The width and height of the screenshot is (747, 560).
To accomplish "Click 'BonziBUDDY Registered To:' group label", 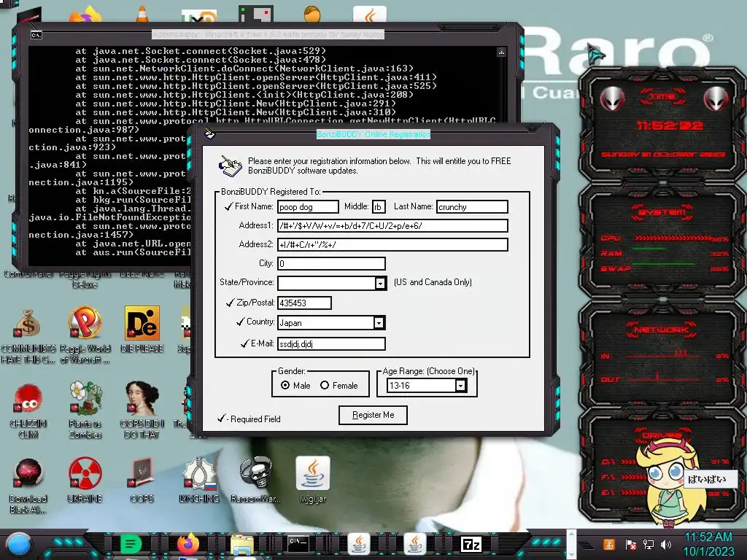I will 271,192.
